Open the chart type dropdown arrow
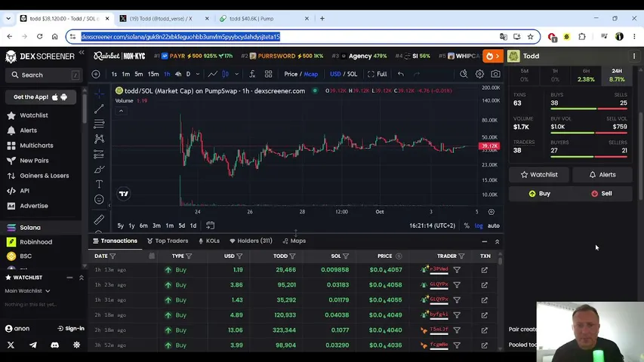This screenshot has height=362, width=644. pos(236,75)
